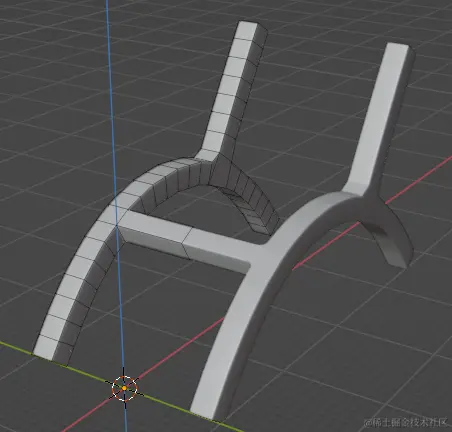The image size is (452, 432).
Task: Click the 3D cursor crosshair circle
Action: [x=124, y=388]
